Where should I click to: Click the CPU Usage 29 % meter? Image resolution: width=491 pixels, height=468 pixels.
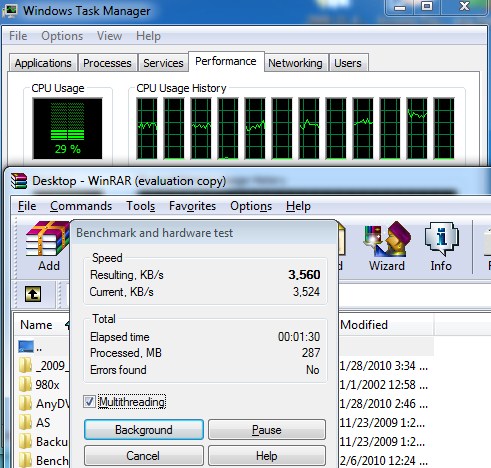tap(67, 128)
